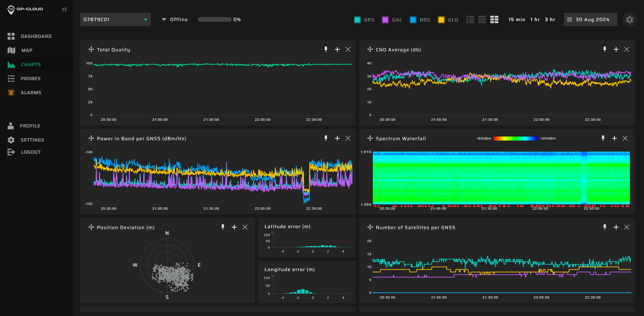Expand the CNO Average chart with plus icon

(x=616, y=49)
